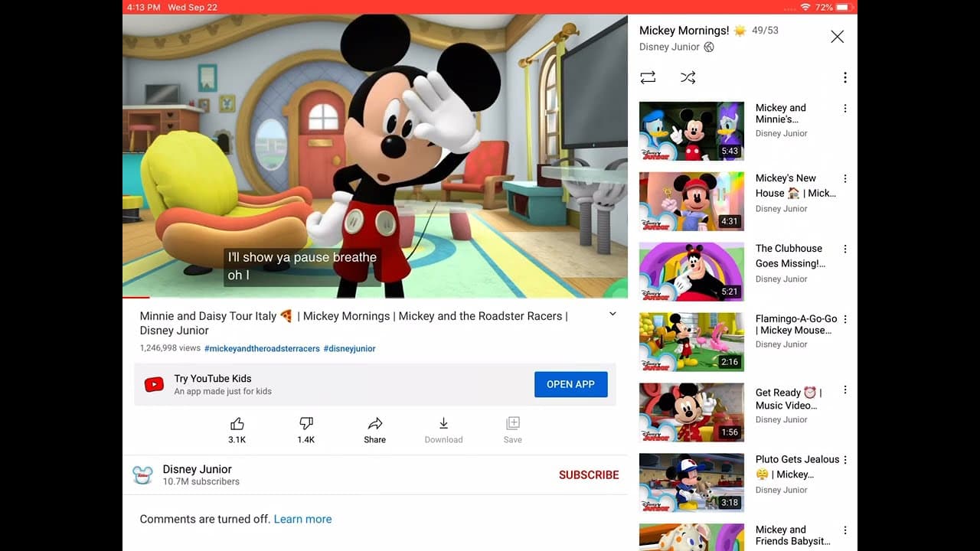Tap the YouTube Kids logo icon
The width and height of the screenshot is (980, 551).
(x=154, y=385)
